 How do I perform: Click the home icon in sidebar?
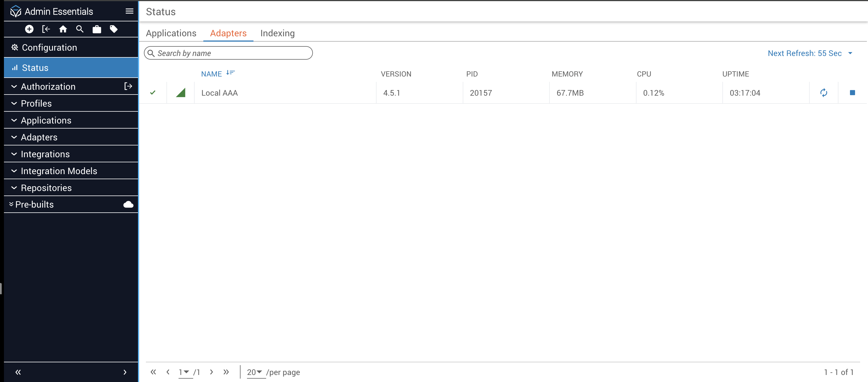(63, 29)
